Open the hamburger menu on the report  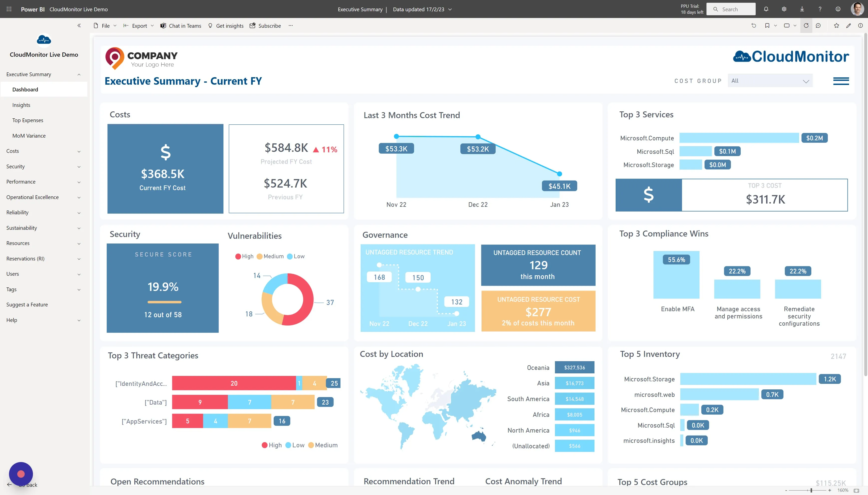pyautogui.click(x=841, y=81)
